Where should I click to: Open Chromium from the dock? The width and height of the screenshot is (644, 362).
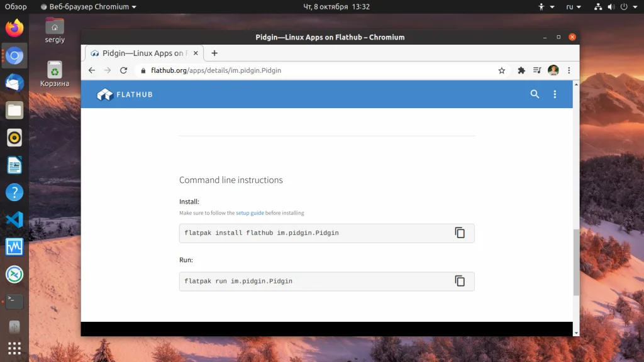pos(14,55)
